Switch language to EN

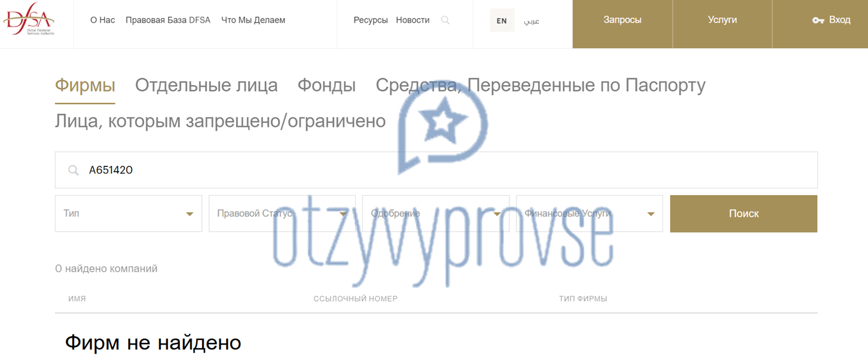pyautogui.click(x=502, y=21)
